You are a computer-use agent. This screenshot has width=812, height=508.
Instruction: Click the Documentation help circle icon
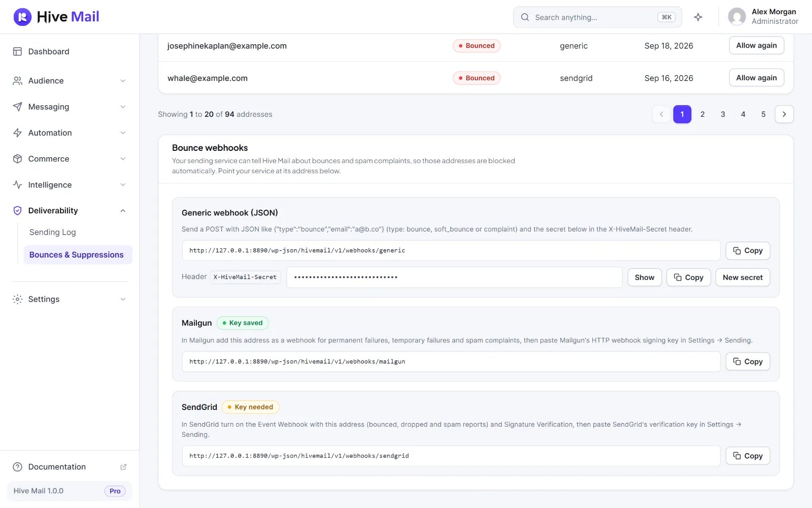click(17, 467)
